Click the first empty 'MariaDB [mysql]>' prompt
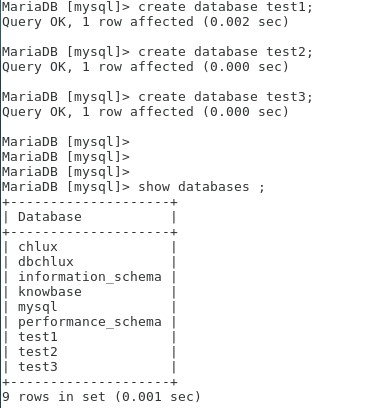This screenshot has width=379, height=408. pos(66,142)
